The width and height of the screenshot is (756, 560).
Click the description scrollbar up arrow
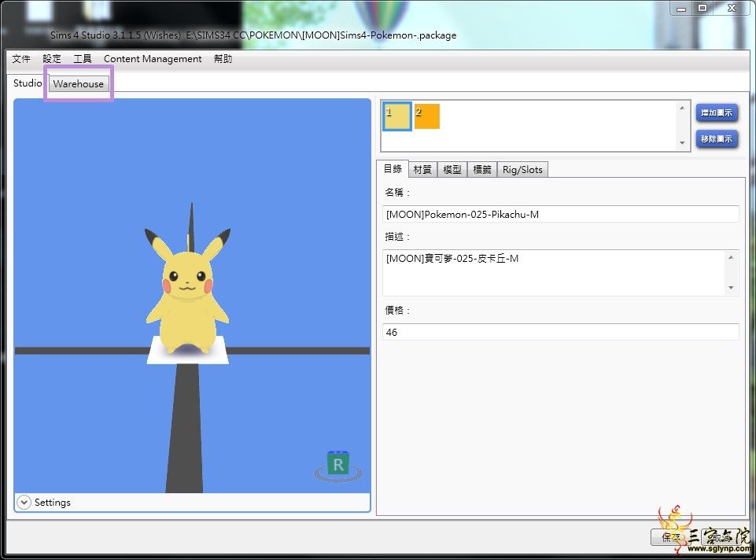coord(731,257)
